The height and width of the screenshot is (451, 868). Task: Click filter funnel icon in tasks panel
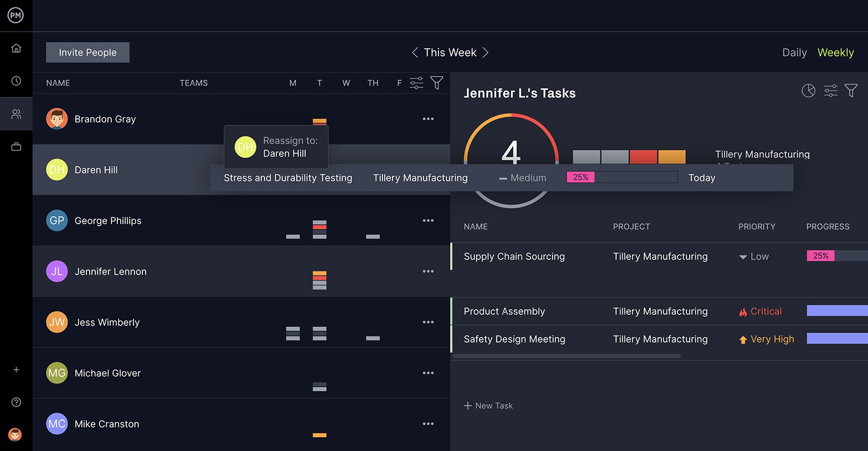click(851, 90)
